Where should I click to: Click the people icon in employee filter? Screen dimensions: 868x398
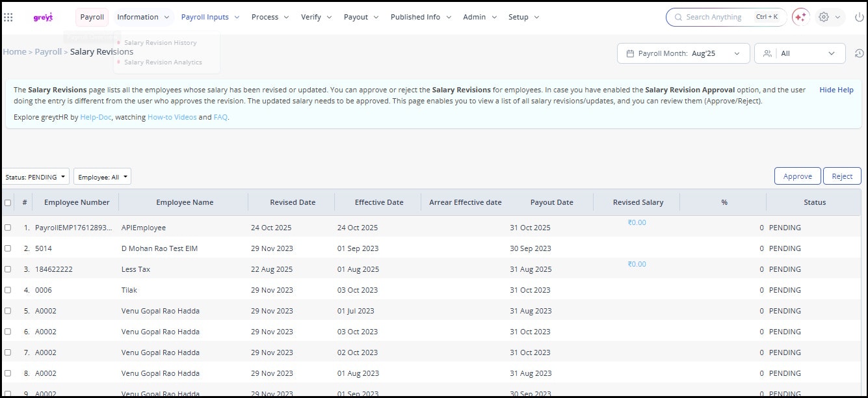(x=768, y=53)
